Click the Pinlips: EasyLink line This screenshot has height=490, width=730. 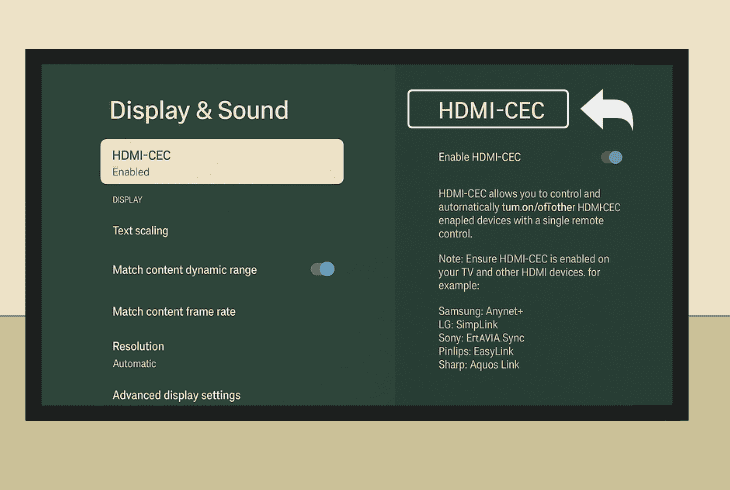[476, 351]
